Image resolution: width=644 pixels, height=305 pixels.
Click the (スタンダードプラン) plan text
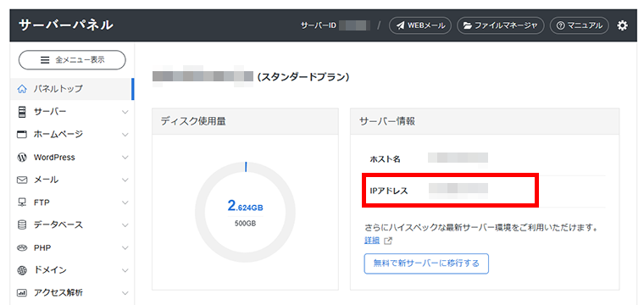(x=303, y=77)
